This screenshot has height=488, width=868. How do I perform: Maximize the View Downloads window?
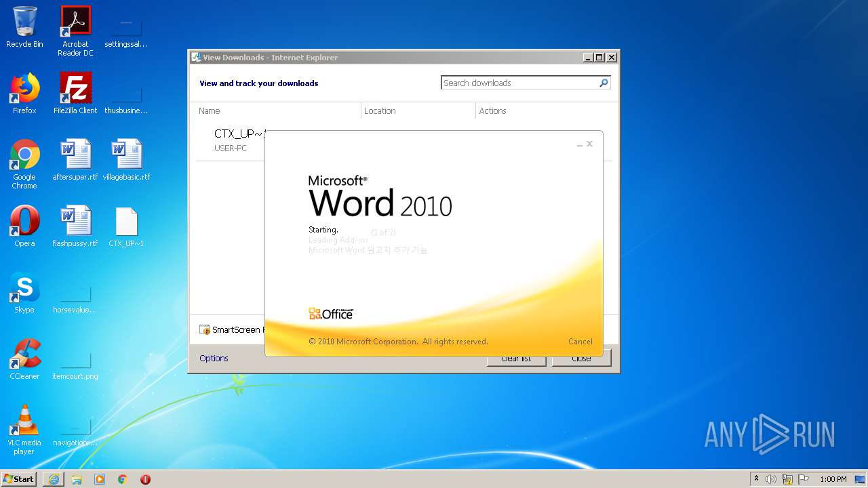point(599,58)
